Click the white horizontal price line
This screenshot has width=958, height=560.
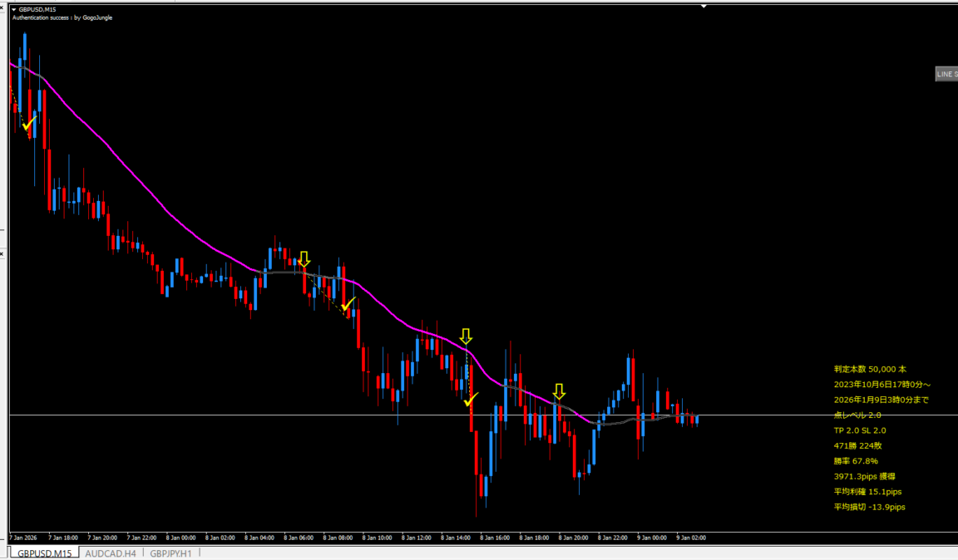(748, 415)
